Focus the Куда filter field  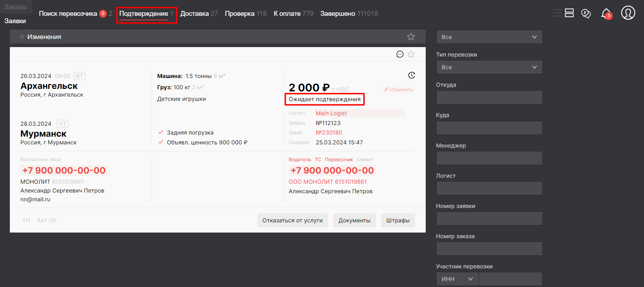[489, 128]
